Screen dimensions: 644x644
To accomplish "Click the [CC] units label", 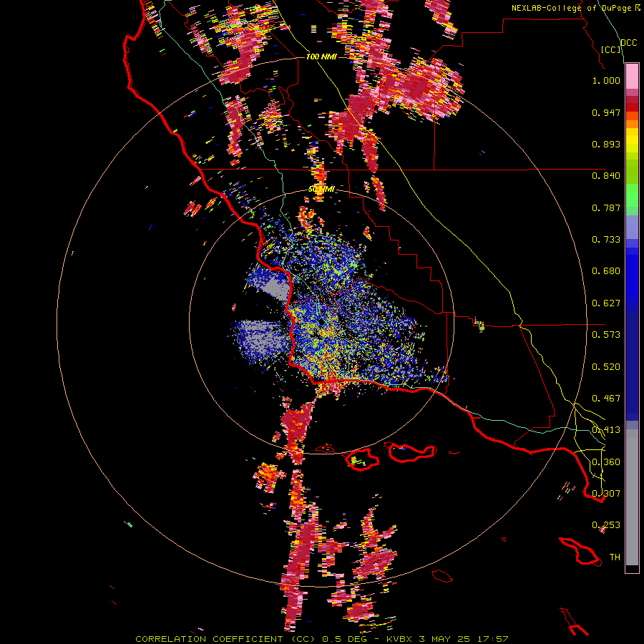I will point(611,49).
